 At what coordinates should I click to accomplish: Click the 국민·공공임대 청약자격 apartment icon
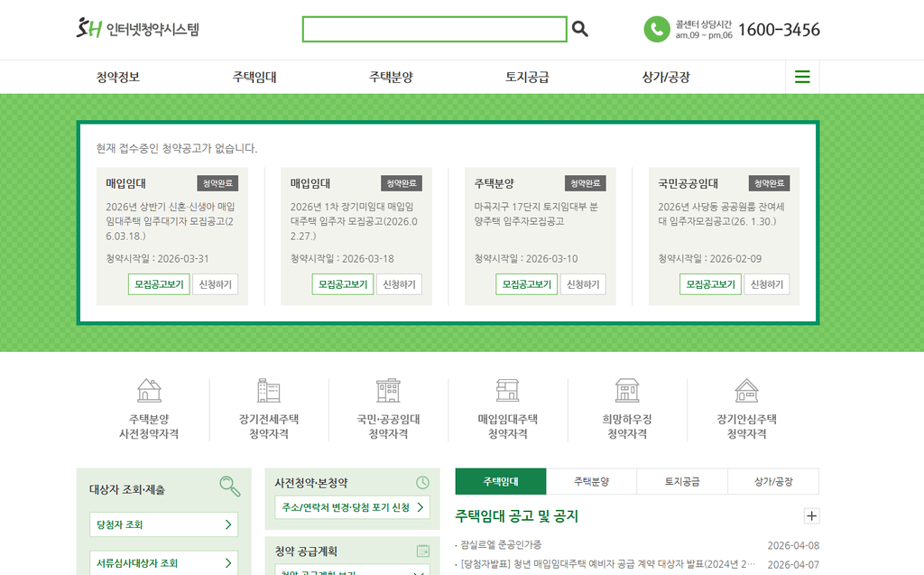[x=387, y=391]
